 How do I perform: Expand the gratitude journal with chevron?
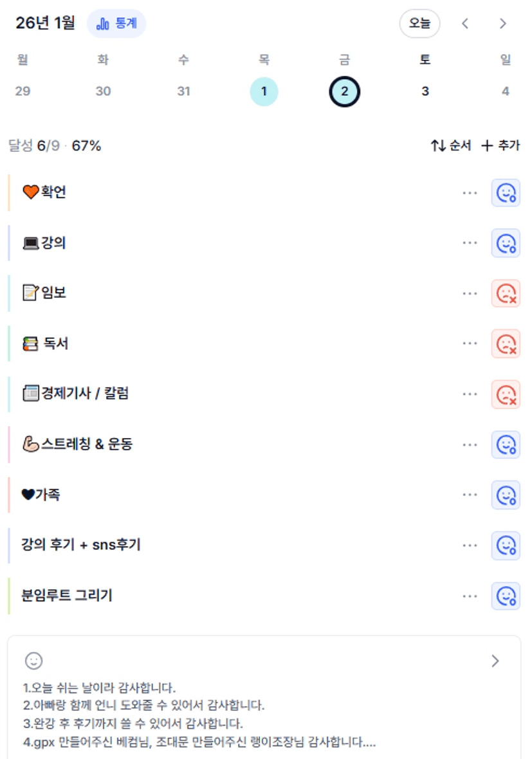(x=495, y=661)
